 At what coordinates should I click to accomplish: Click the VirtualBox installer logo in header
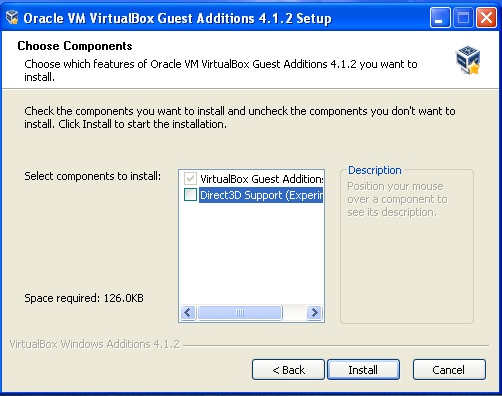(x=468, y=60)
